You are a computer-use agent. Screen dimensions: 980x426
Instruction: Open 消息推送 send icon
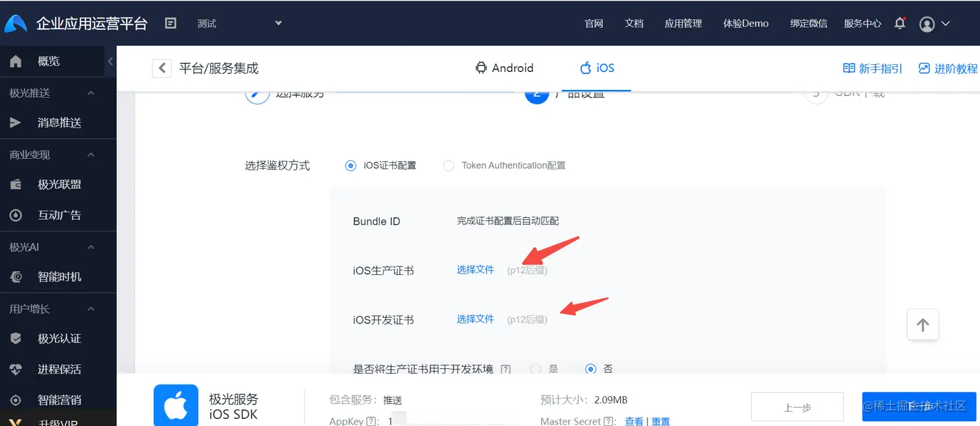tap(16, 123)
